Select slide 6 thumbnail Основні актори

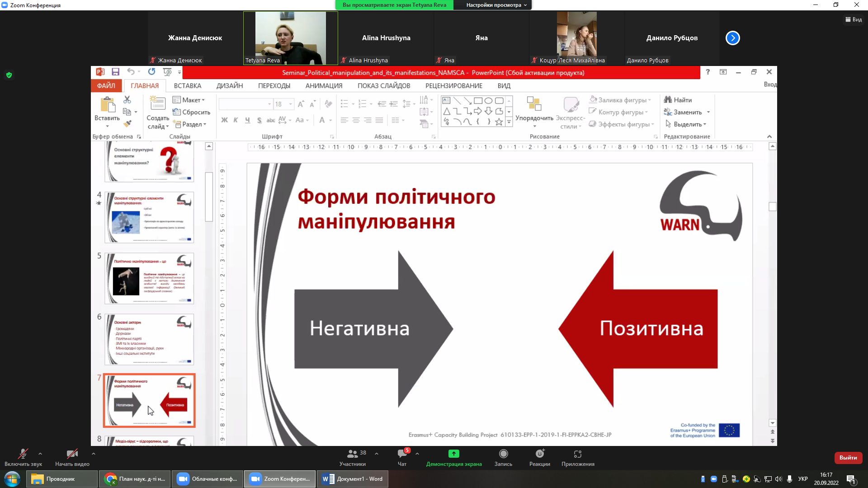pos(149,339)
